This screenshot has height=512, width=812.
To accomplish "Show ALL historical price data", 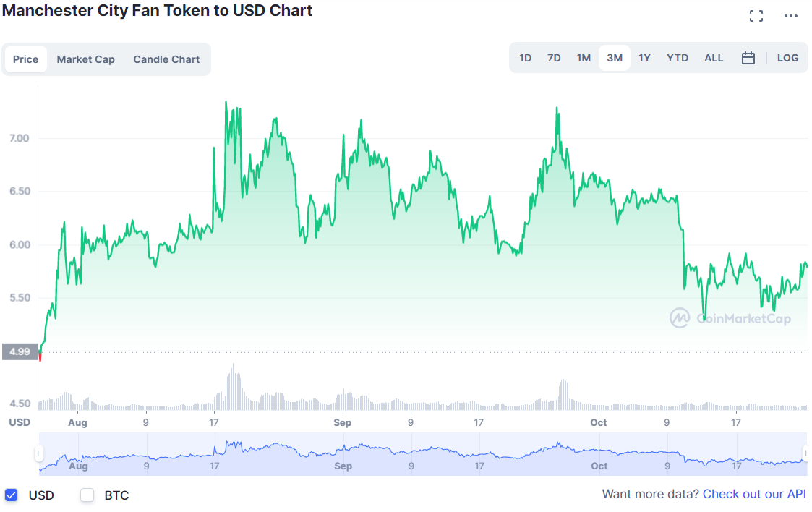I will (x=714, y=58).
